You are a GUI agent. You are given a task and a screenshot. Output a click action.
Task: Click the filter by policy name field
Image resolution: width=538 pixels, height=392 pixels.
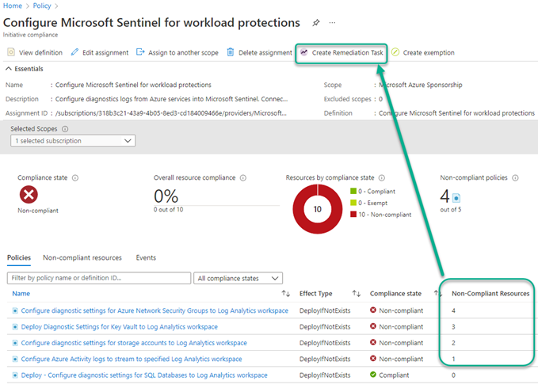pos(99,278)
